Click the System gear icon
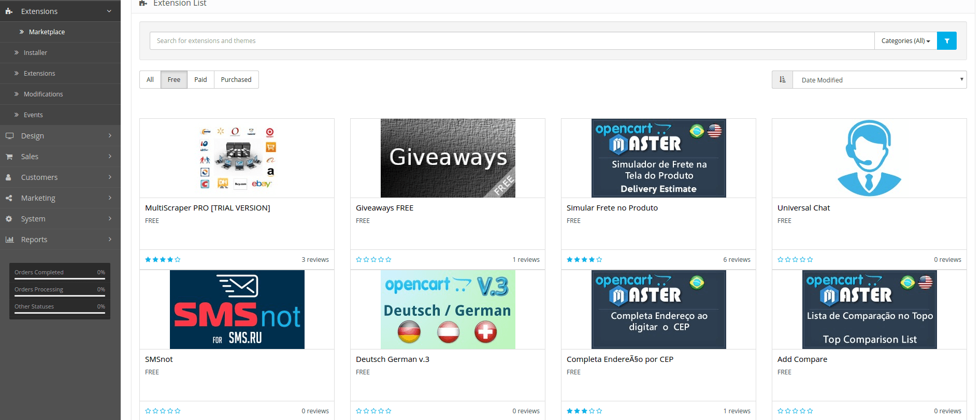 tap(9, 219)
